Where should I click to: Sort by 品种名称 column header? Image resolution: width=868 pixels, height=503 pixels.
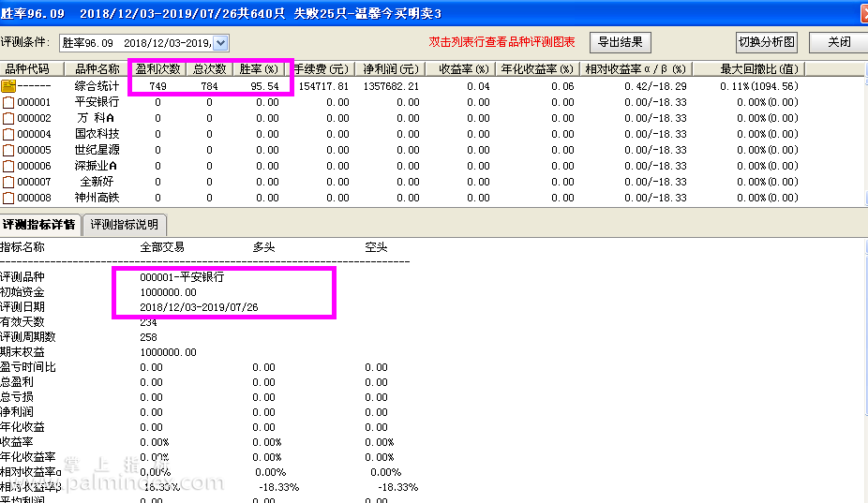coord(97,69)
